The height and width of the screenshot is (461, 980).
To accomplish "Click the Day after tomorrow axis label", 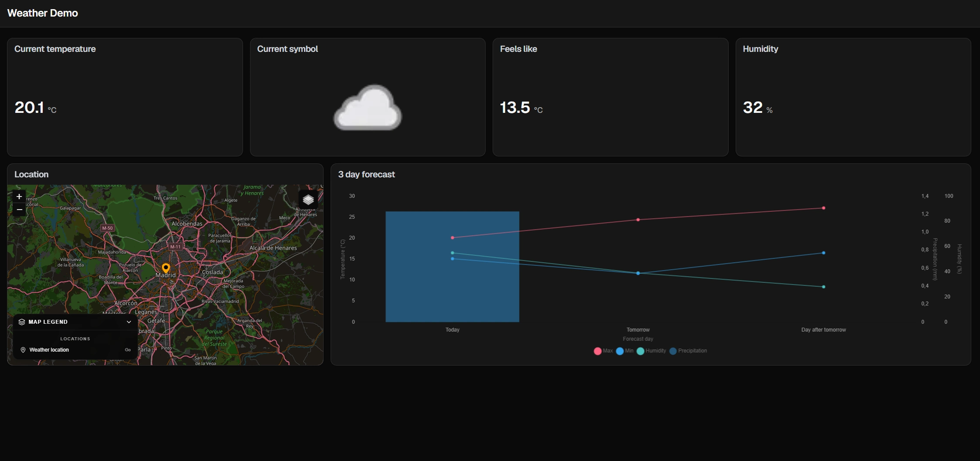I will (824, 330).
